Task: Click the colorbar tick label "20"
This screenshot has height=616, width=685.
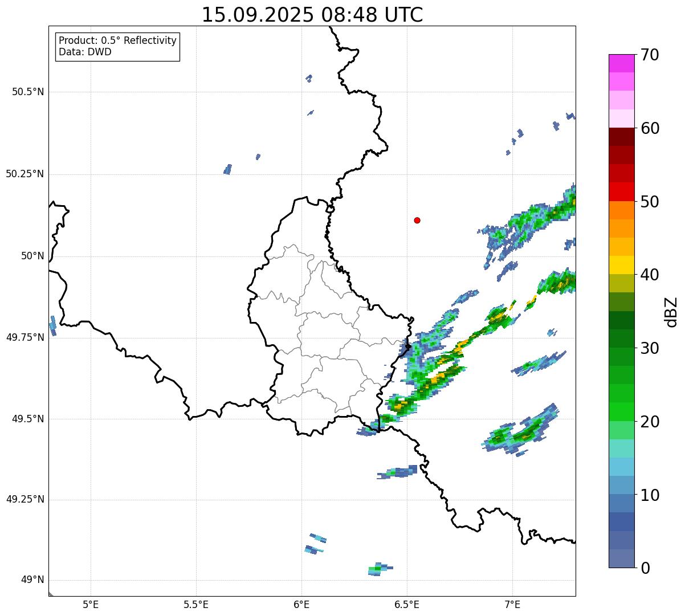Action: [650, 422]
